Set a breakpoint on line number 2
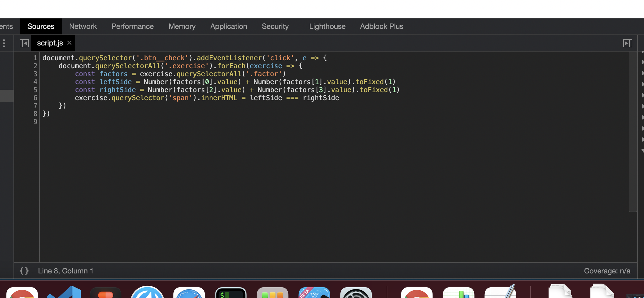Viewport: 644px width, 298px height. [35, 66]
